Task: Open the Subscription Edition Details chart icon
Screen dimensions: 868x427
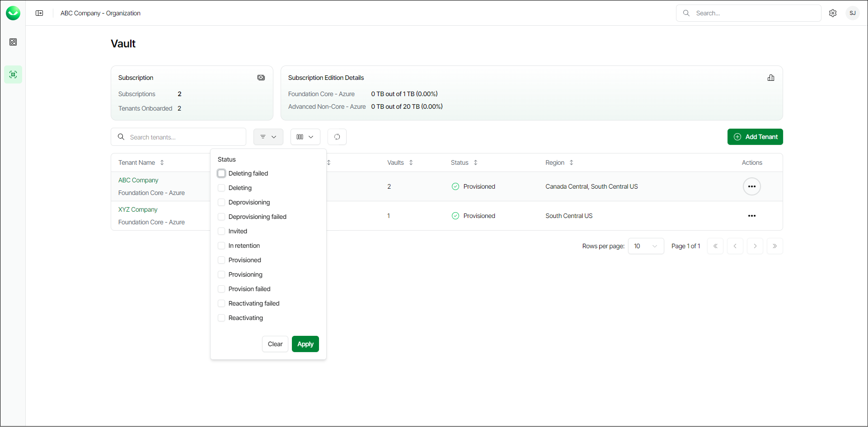Action: (771, 78)
